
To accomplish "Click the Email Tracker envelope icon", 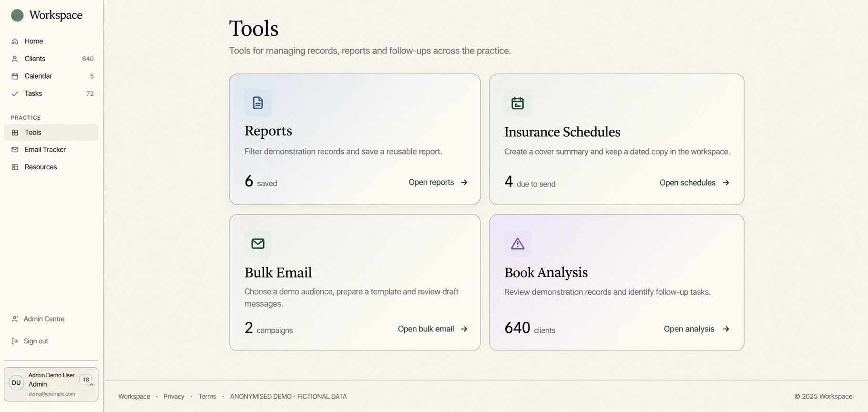I will (x=15, y=150).
